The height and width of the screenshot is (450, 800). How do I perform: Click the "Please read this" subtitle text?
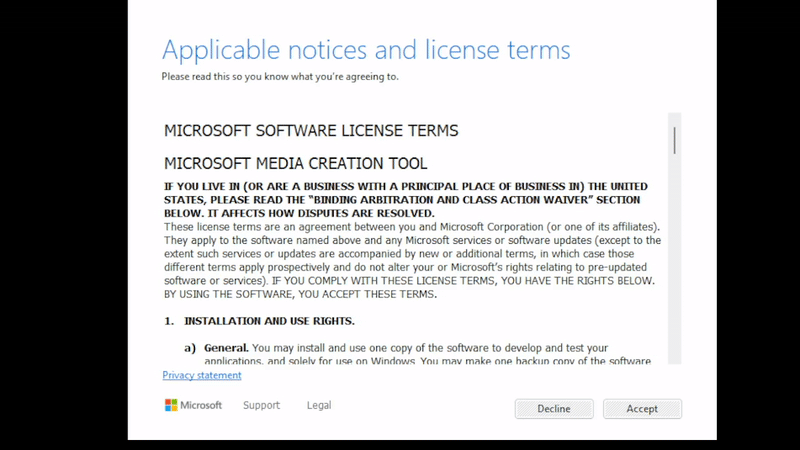click(x=280, y=76)
